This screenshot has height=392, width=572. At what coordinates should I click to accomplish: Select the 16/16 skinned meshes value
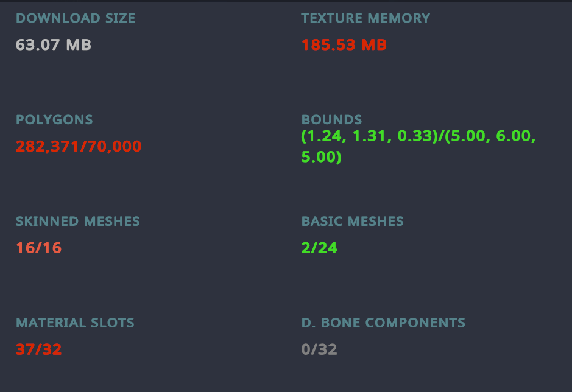tap(38, 248)
